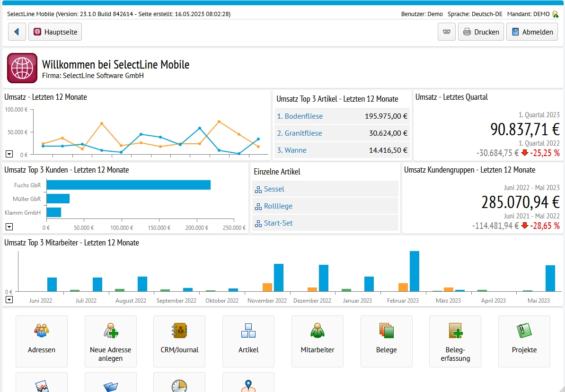Click the Klamm GmbH bar in chart

[54, 212]
